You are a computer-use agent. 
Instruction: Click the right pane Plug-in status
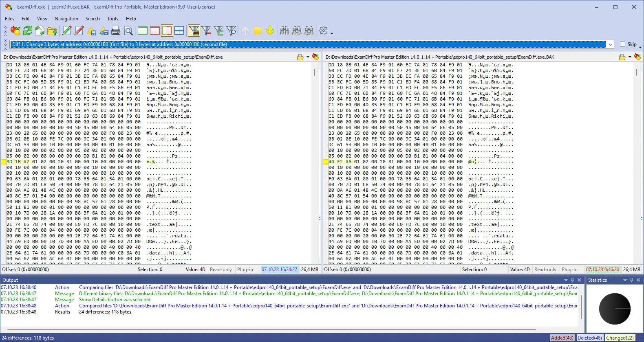coord(569,270)
